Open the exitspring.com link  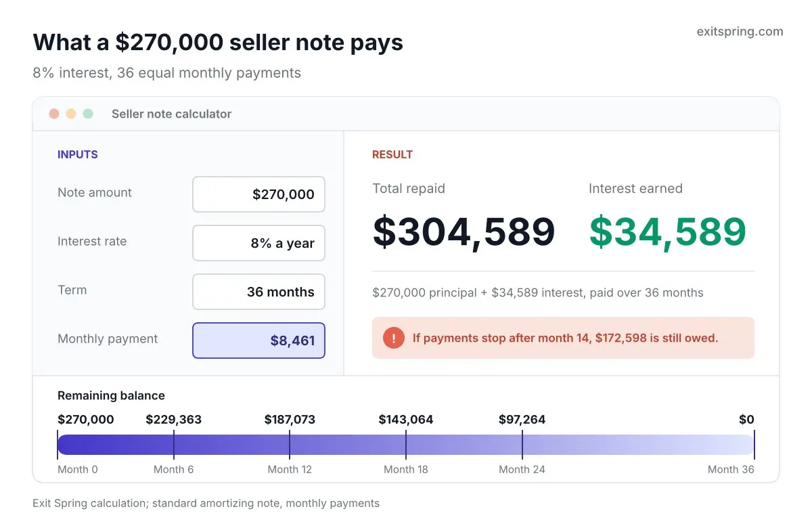pos(740,31)
